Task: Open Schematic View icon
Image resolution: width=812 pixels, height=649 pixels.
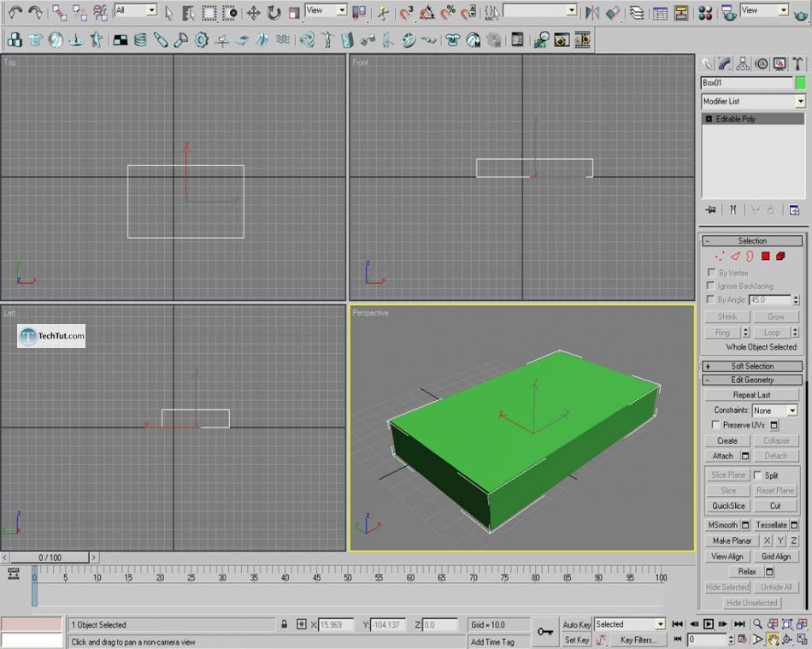Action: [x=681, y=13]
